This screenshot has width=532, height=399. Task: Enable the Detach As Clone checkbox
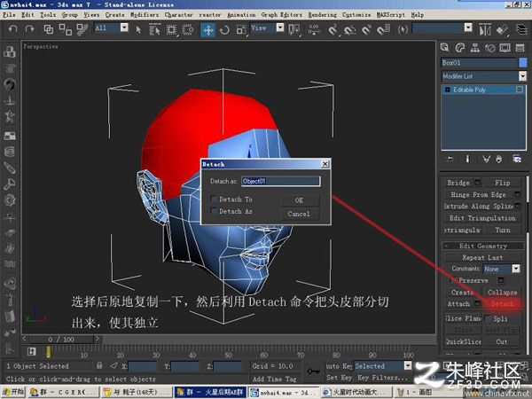214,211
